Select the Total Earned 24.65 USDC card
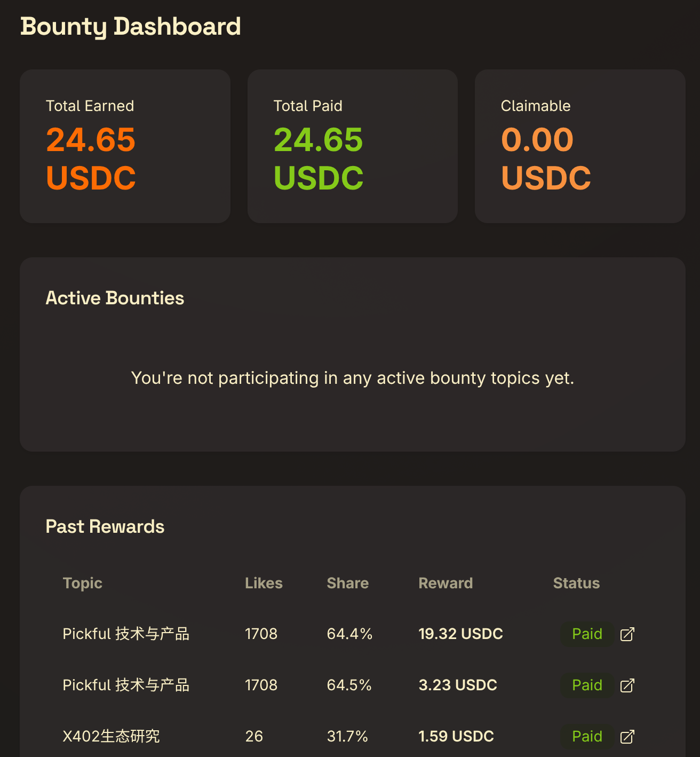 (125, 146)
